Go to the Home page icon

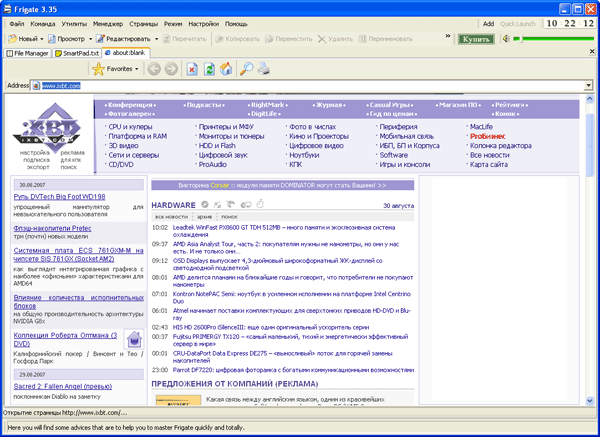point(226,69)
